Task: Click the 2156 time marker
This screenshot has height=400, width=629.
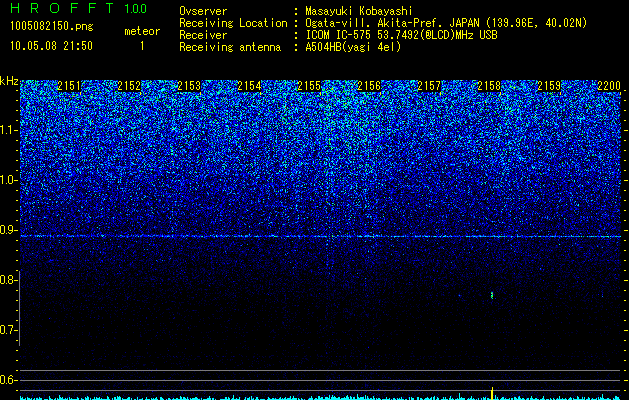Action: pos(369,86)
